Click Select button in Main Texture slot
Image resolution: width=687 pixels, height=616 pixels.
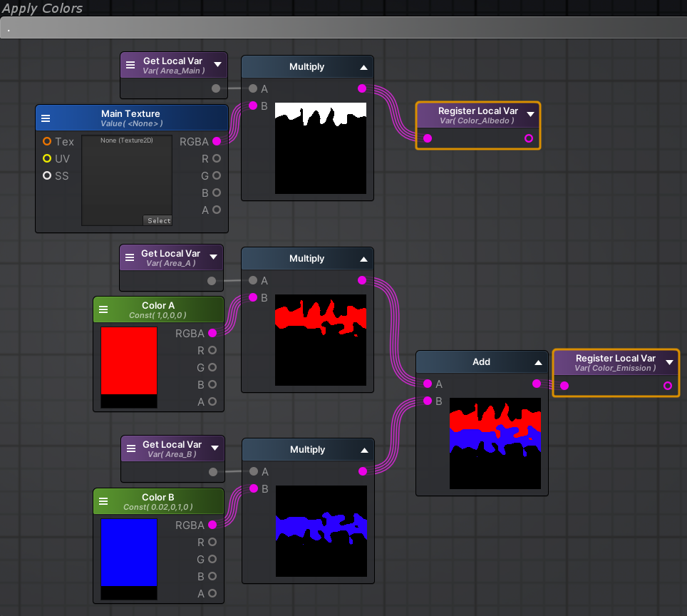tap(157, 220)
